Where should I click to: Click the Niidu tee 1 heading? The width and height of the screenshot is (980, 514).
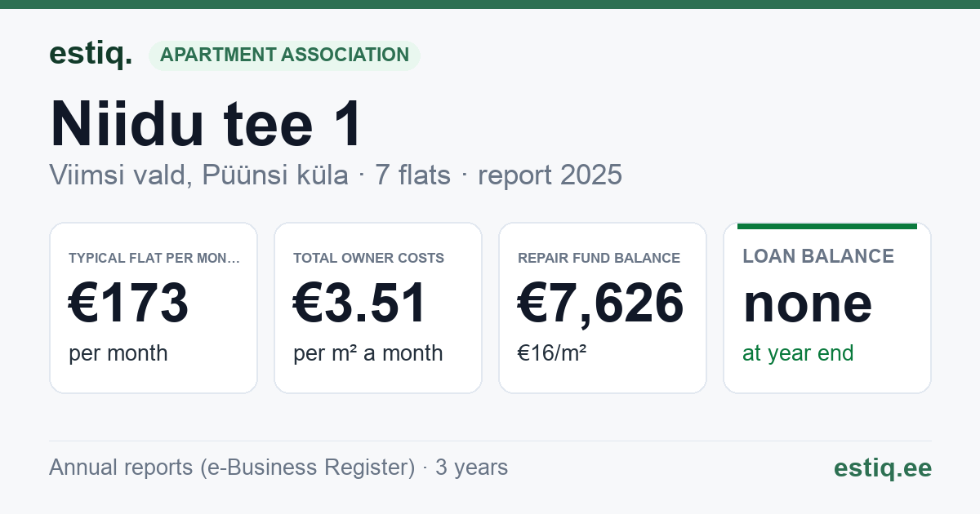coord(206,124)
